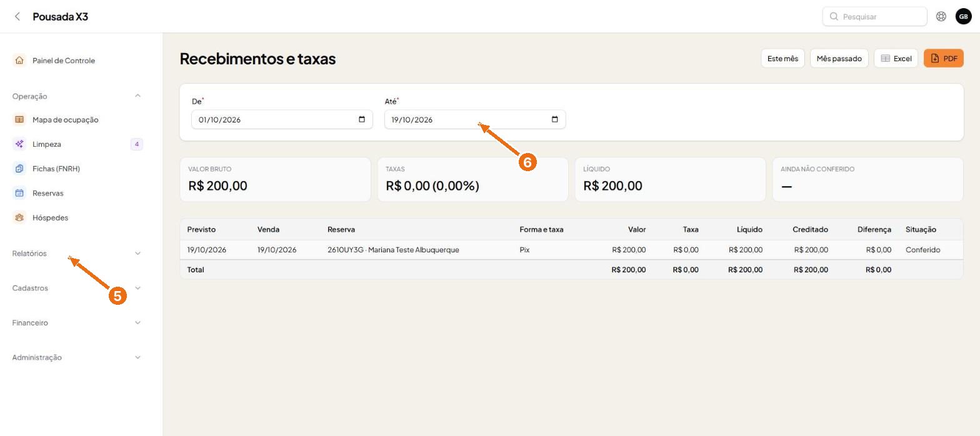
Task: Export the report to Excel
Action: (896, 58)
